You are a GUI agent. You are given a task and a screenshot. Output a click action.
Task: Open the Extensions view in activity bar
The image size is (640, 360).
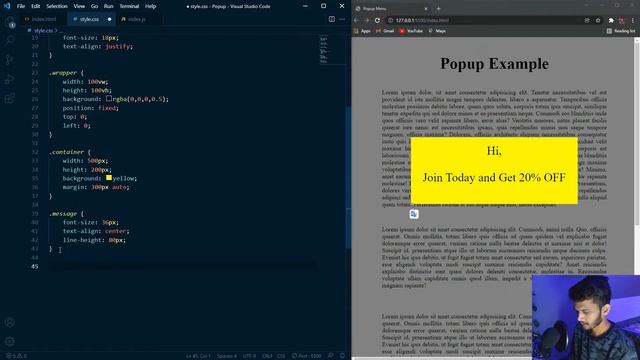click(x=9, y=98)
